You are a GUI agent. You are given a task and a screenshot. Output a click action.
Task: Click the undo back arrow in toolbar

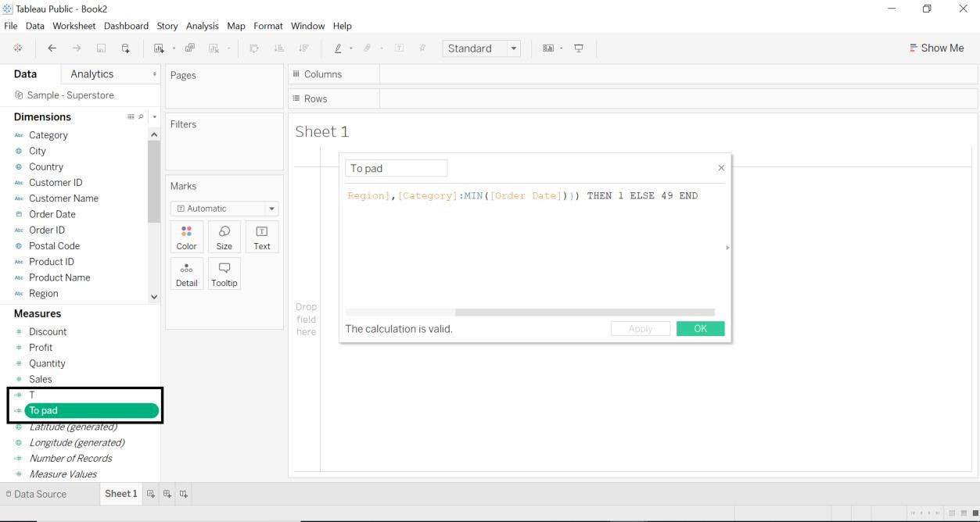tap(52, 48)
